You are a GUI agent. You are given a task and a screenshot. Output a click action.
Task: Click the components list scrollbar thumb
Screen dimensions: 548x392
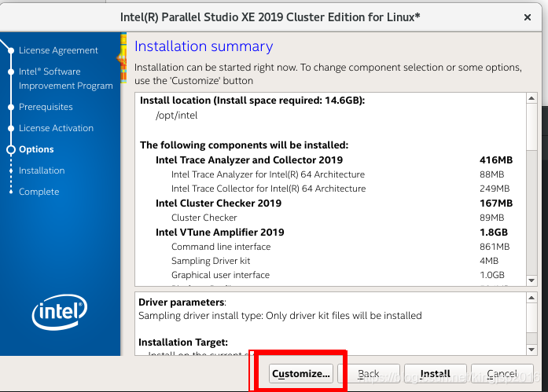click(x=531, y=126)
